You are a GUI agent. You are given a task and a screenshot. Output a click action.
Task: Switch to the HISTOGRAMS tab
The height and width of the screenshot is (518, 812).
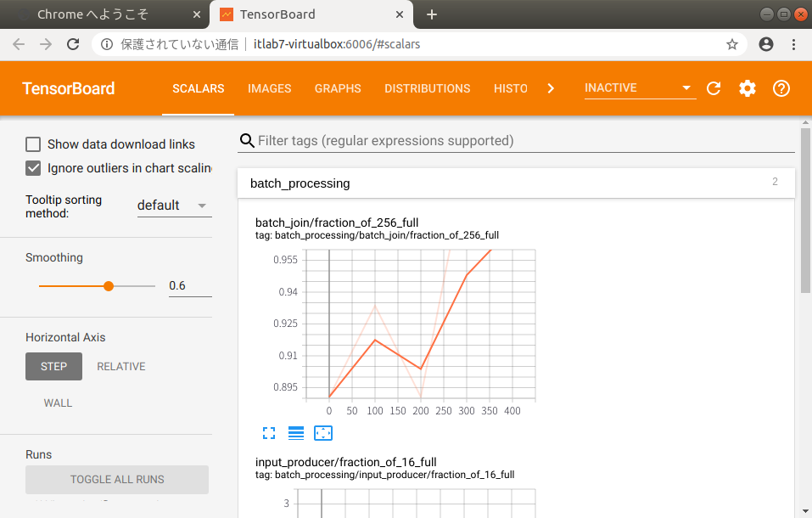pos(510,88)
